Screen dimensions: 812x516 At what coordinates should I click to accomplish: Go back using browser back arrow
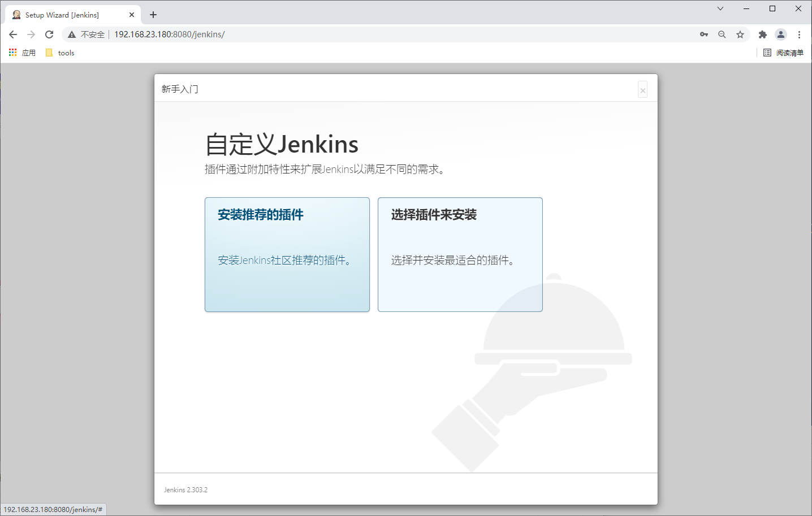[13, 34]
